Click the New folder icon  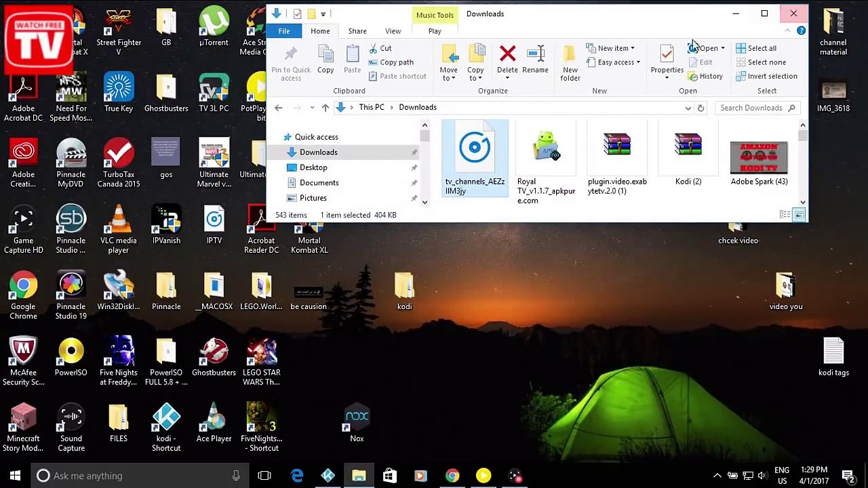tap(570, 54)
